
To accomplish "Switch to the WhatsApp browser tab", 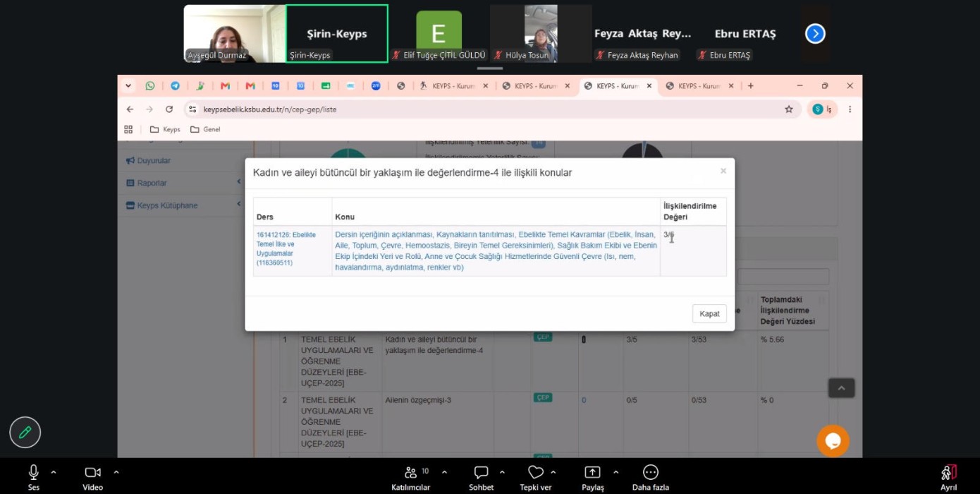I will pos(150,86).
